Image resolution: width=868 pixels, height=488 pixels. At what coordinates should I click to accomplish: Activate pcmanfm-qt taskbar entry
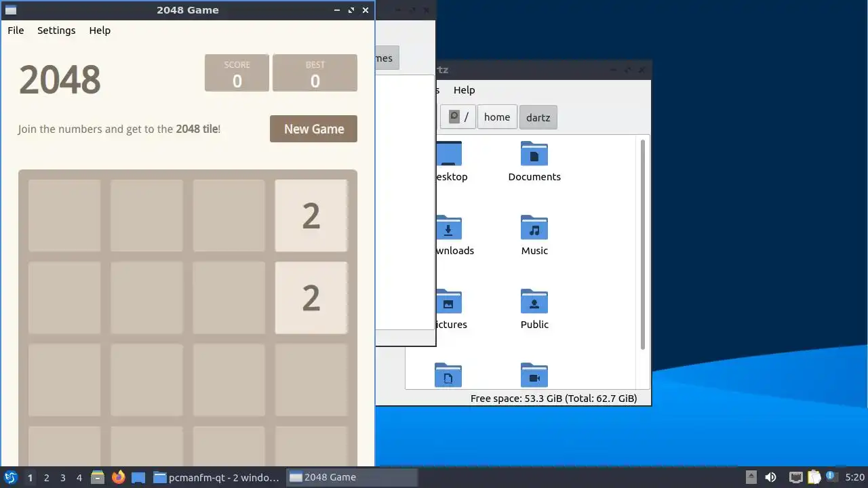(217, 477)
